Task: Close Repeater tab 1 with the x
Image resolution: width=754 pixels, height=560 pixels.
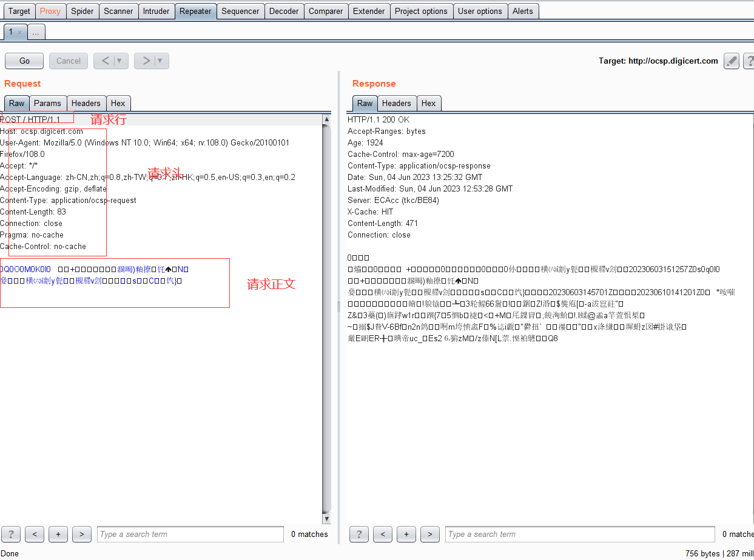Action: click(19, 32)
